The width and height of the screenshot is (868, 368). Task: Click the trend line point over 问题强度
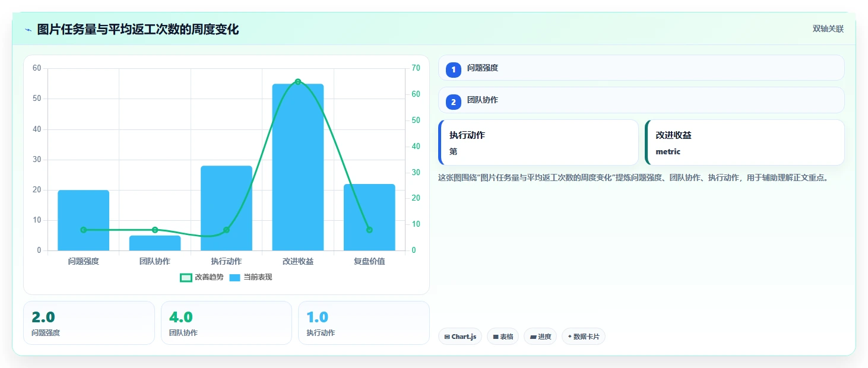click(x=84, y=230)
